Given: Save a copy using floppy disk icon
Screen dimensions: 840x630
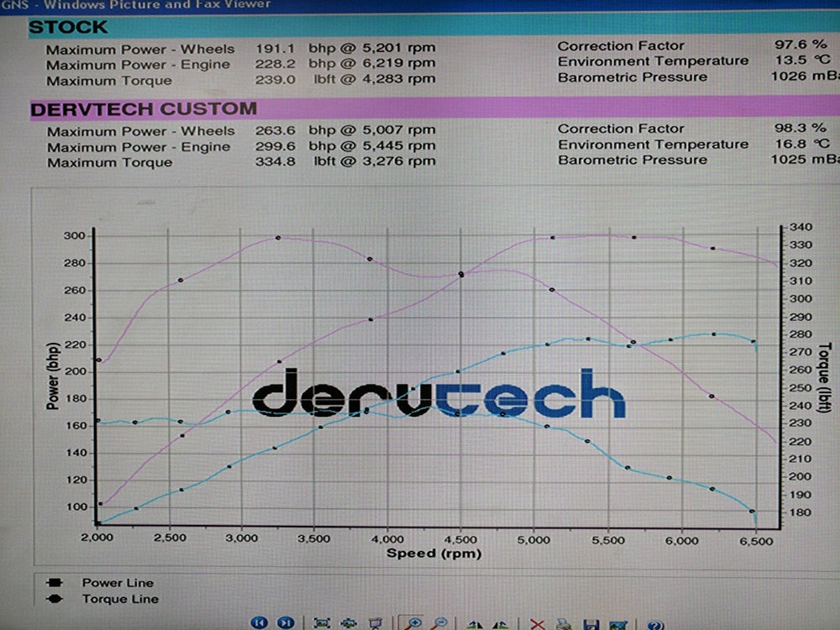Looking at the screenshot, I should (x=591, y=622).
